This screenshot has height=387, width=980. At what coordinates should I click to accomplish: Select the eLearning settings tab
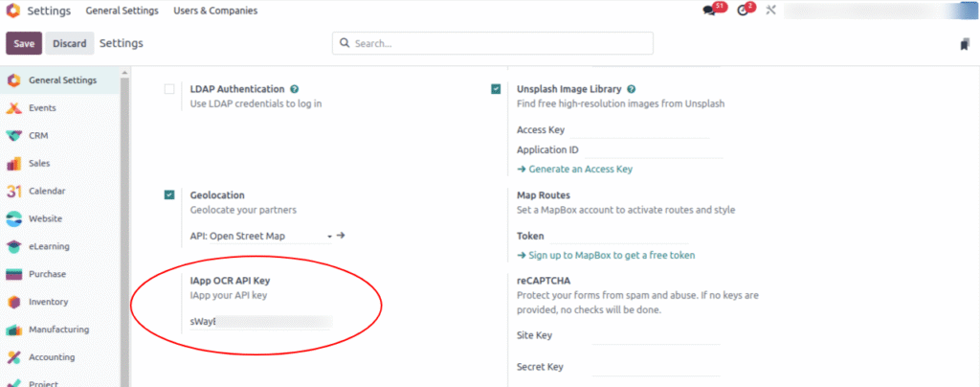(60, 246)
